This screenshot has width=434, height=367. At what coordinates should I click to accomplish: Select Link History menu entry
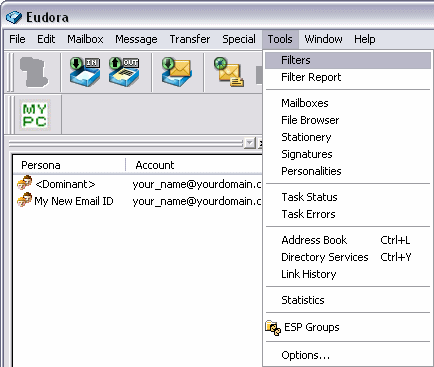[x=348, y=274]
